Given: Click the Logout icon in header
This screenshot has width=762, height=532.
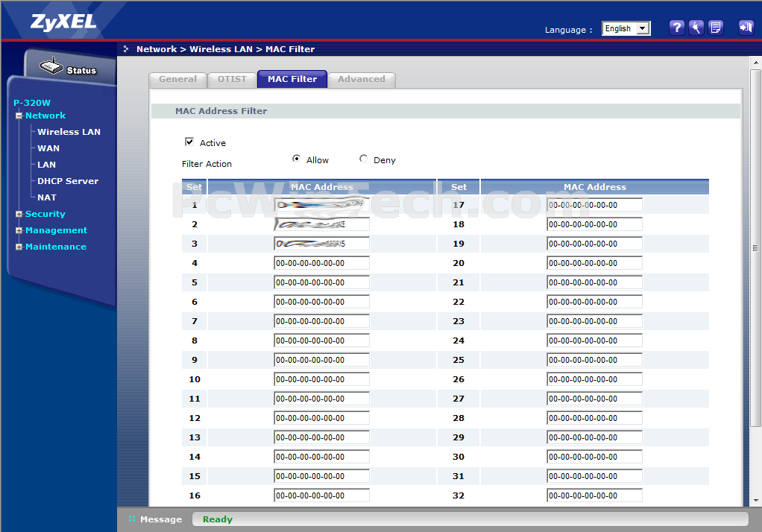Looking at the screenshot, I should click(746, 28).
